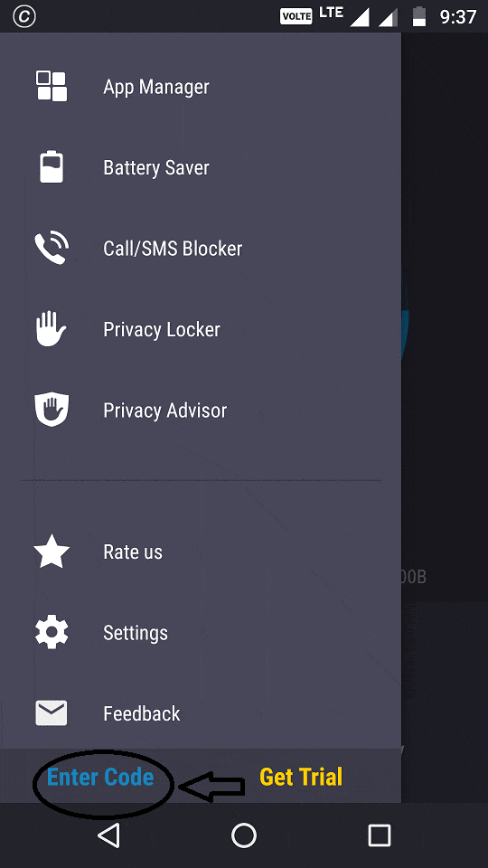Viewport: 488px width, 868px height.
Task: Tap the Call/SMS Blocker phone icon
Action: [x=52, y=248]
